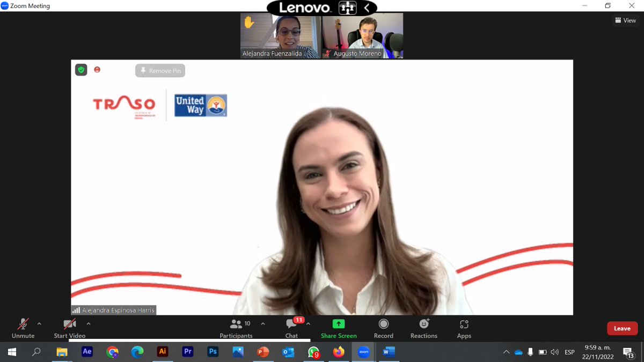Screen dimensions: 644x362
Task: Open Photos app from taskbar
Action: [x=238, y=352]
